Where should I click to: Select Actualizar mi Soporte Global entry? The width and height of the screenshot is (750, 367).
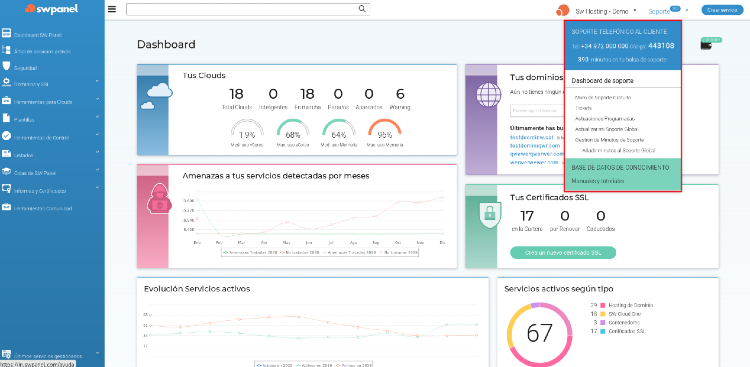(x=607, y=129)
